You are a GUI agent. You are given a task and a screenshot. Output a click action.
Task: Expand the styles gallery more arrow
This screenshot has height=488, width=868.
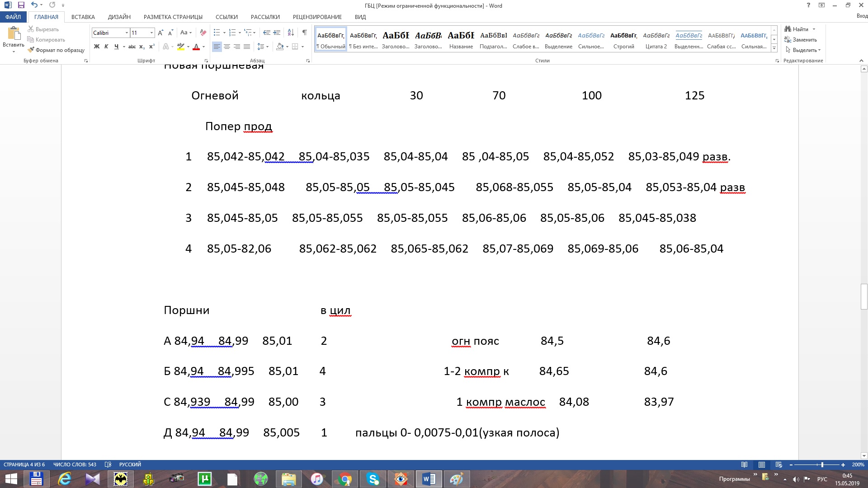coord(774,48)
